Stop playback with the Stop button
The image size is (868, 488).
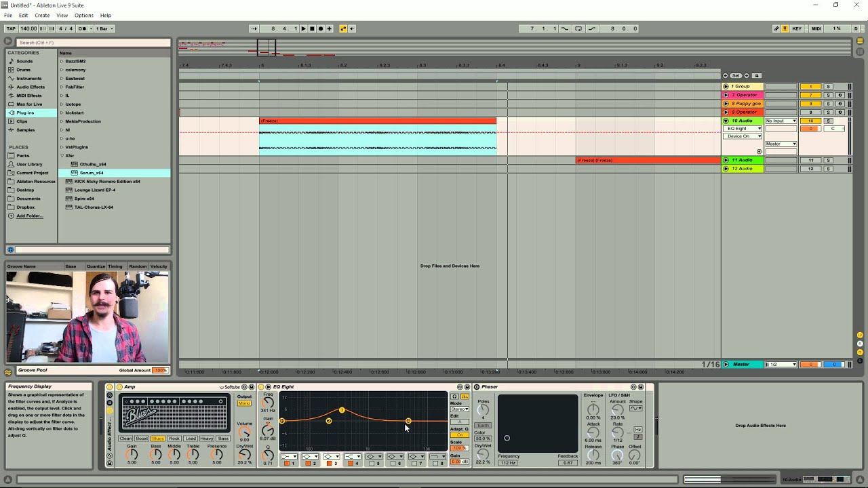[312, 28]
